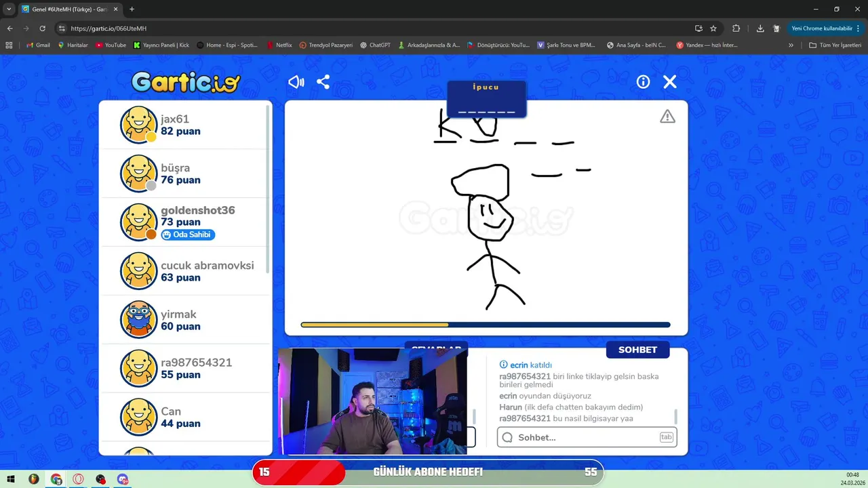Expand hidden bookmarks chevron
Viewport: 868px width, 488px height.
tap(791, 45)
